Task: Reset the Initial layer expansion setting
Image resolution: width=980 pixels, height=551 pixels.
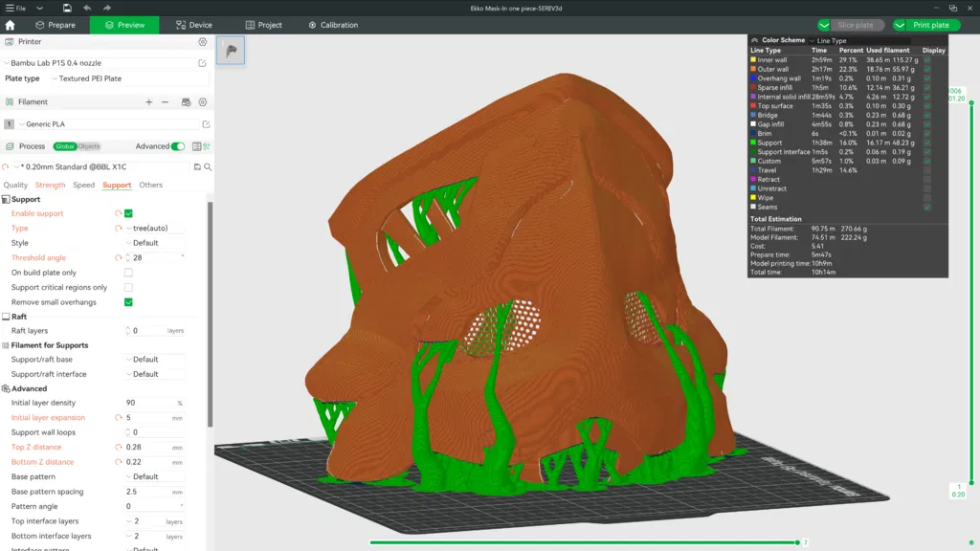Action: pos(118,418)
